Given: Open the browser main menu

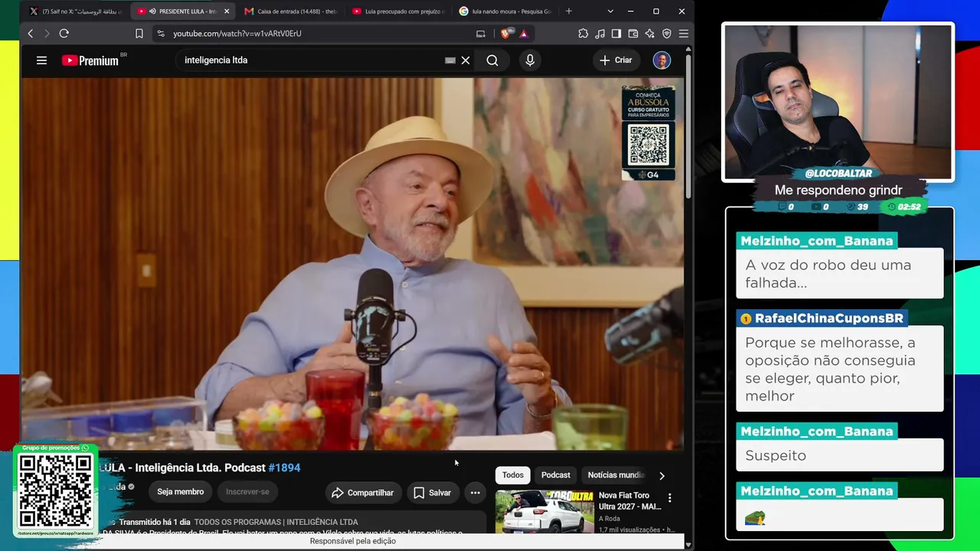Looking at the screenshot, I should point(684,34).
